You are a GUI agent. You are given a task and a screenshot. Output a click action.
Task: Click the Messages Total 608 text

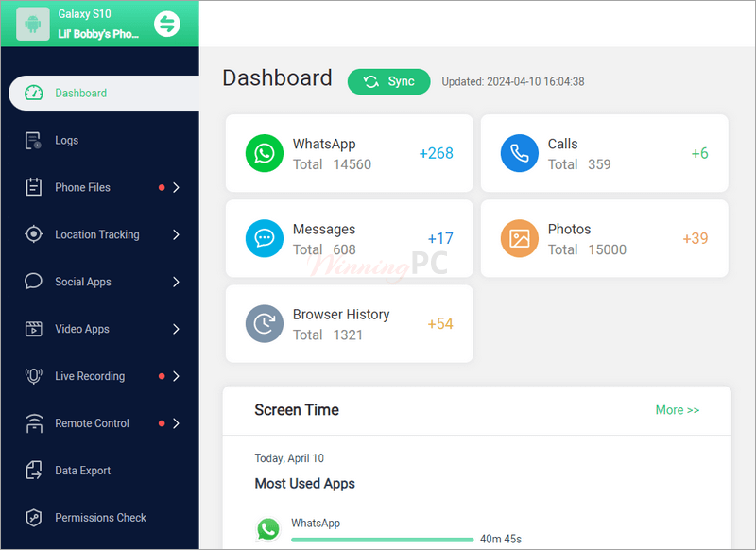[x=324, y=249]
